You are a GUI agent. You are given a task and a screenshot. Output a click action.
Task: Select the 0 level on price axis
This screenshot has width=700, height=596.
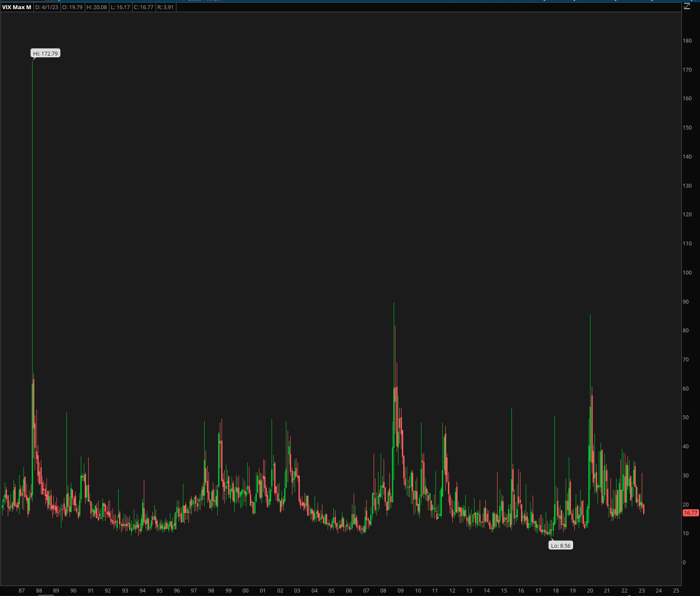(684, 563)
